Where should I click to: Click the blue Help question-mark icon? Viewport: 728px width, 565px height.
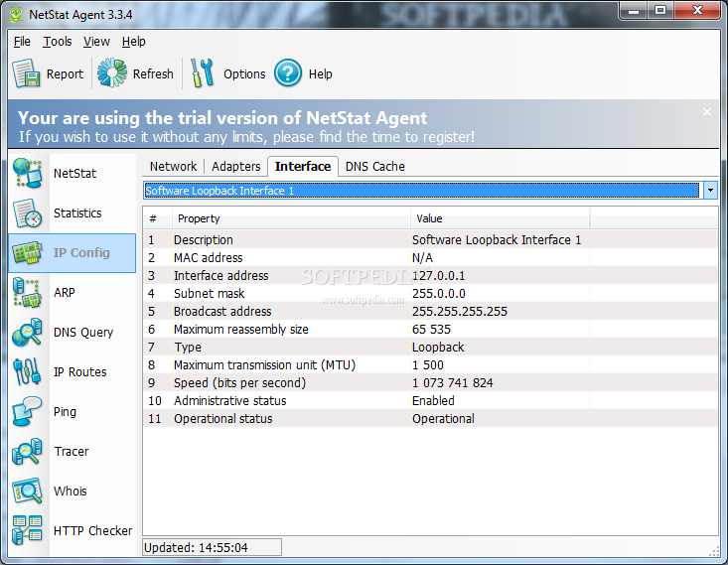coord(288,72)
